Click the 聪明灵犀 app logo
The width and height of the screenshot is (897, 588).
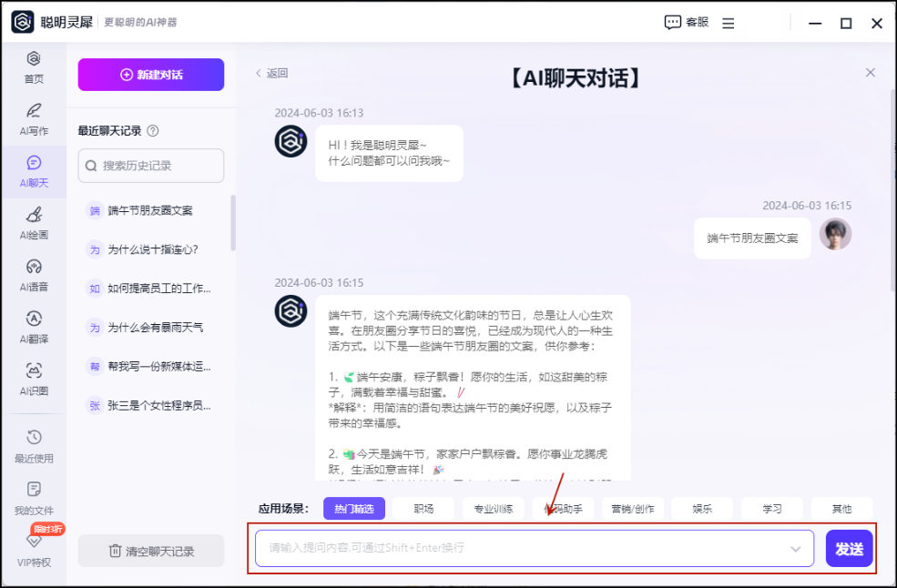(23, 23)
